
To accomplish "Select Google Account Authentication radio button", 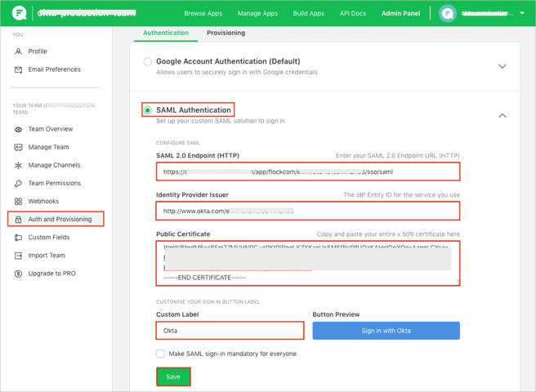I will point(148,61).
